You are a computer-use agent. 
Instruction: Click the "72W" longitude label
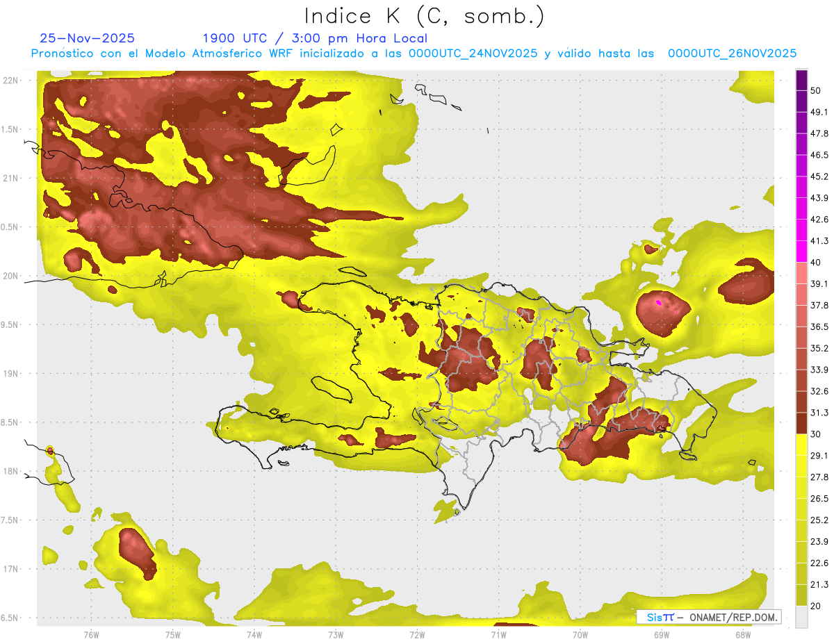pos(417,634)
